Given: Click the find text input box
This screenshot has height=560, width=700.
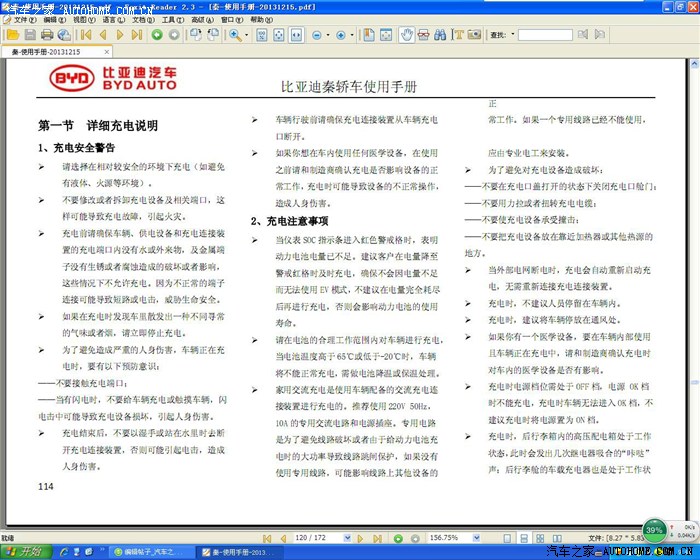Looking at the screenshot, I should (x=544, y=34).
